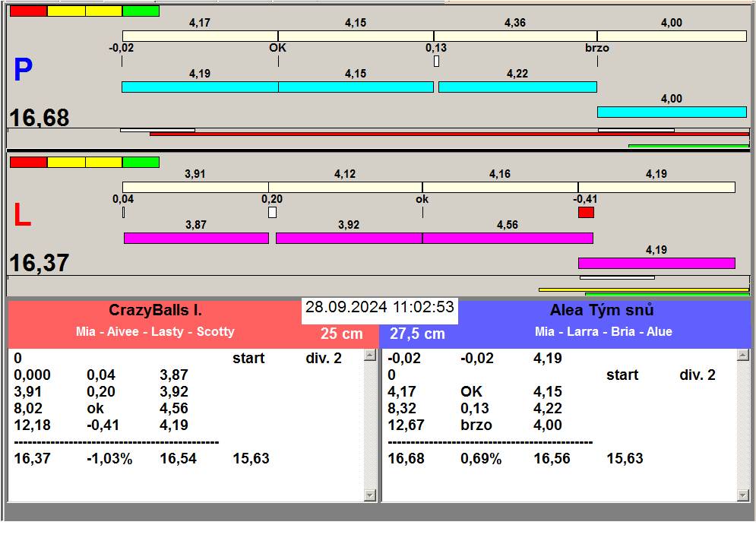Screen dimensions: 756x544
Task: Click the 27,5 cm jump height label
Action: coord(417,334)
